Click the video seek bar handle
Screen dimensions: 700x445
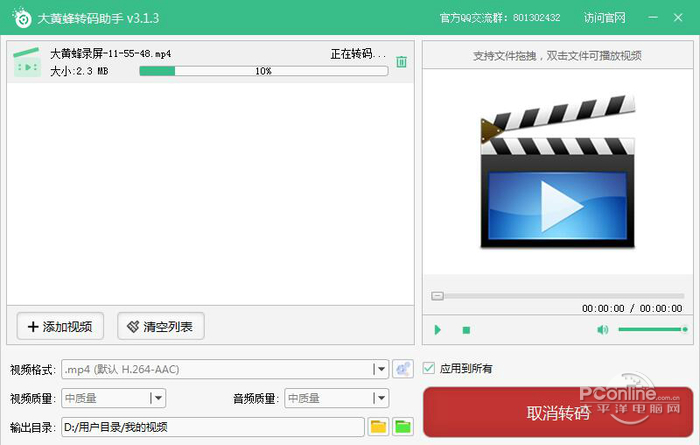(438, 296)
